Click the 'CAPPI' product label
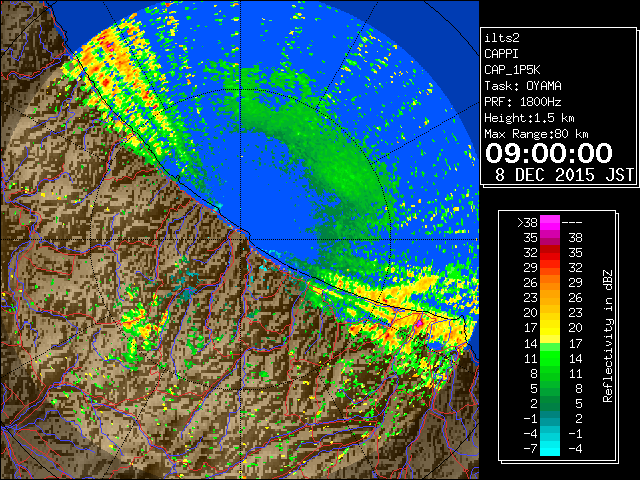 pos(501,54)
